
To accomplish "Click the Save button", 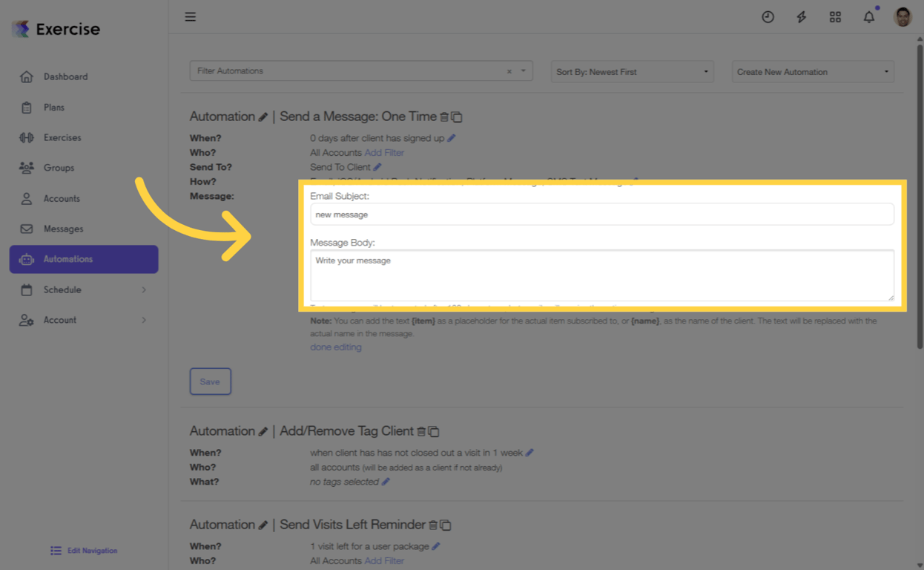I will coord(210,381).
